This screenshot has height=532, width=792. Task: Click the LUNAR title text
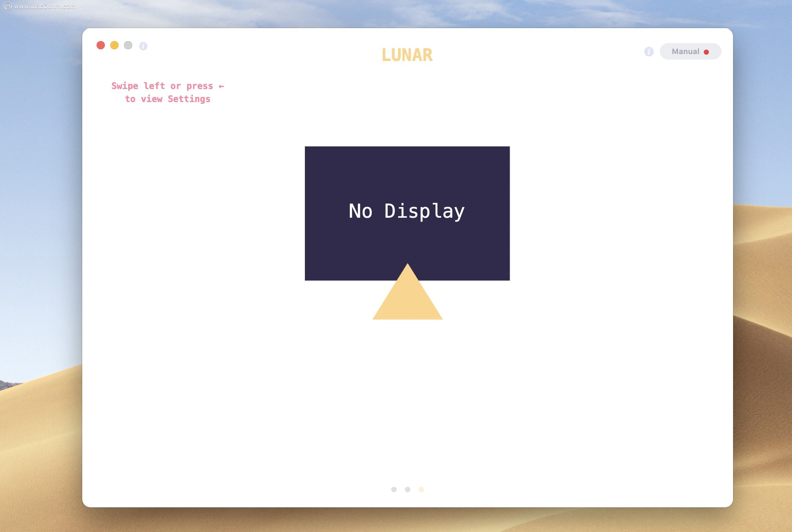[x=407, y=55]
